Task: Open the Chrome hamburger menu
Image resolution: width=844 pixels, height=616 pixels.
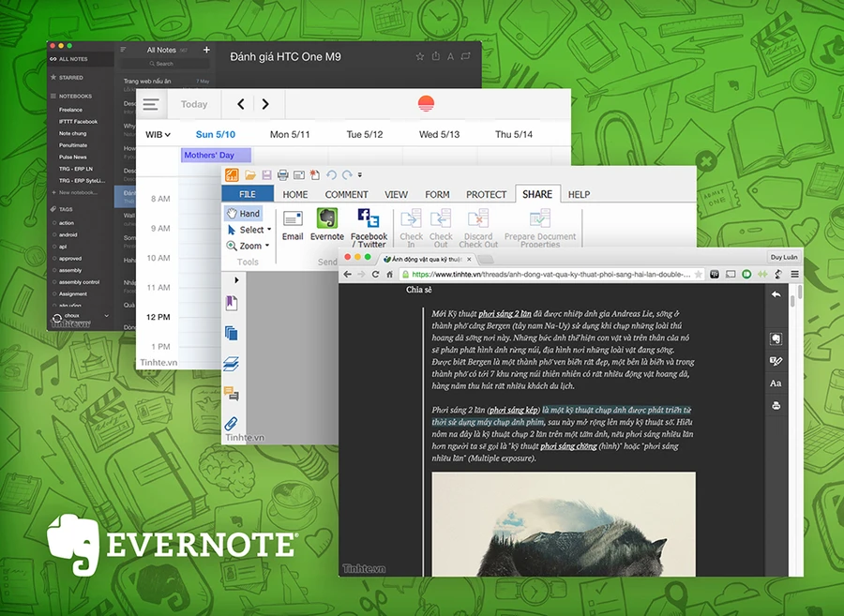Action: [x=794, y=275]
